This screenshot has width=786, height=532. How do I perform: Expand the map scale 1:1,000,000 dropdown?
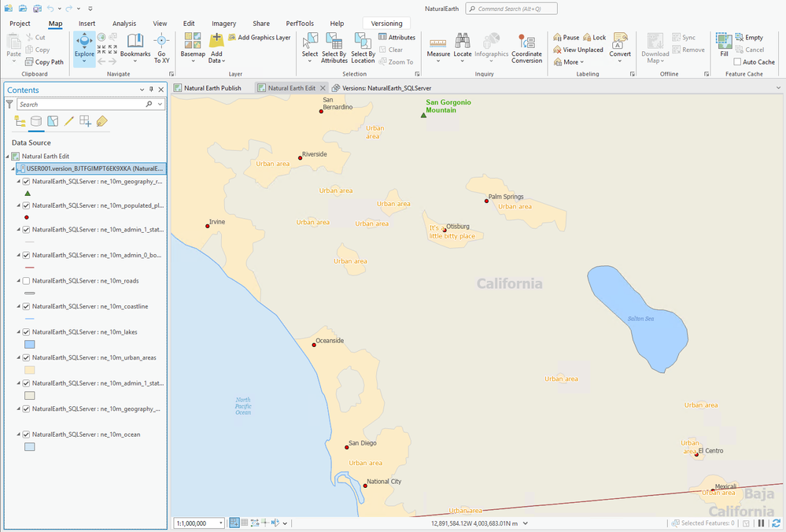coord(220,523)
